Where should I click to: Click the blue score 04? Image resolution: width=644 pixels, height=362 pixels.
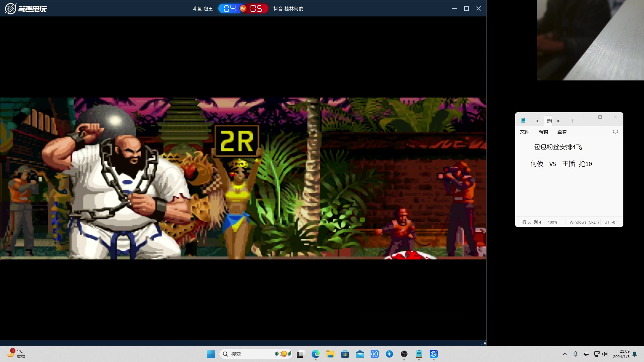coord(230,8)
